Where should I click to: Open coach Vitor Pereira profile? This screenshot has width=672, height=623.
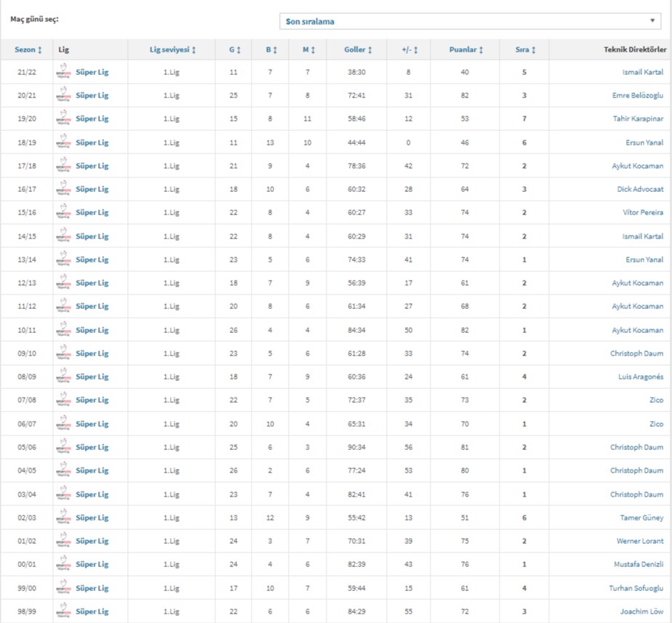643,212
